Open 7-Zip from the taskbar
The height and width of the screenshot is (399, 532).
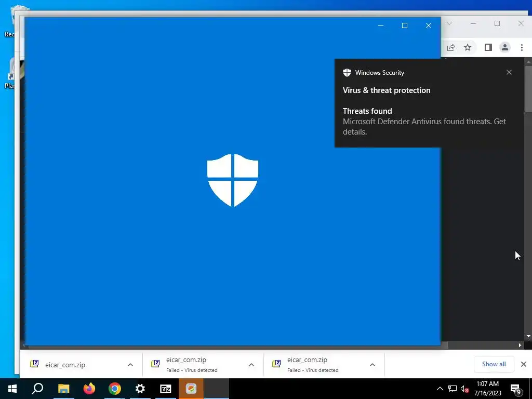click(x=166, y=389)
